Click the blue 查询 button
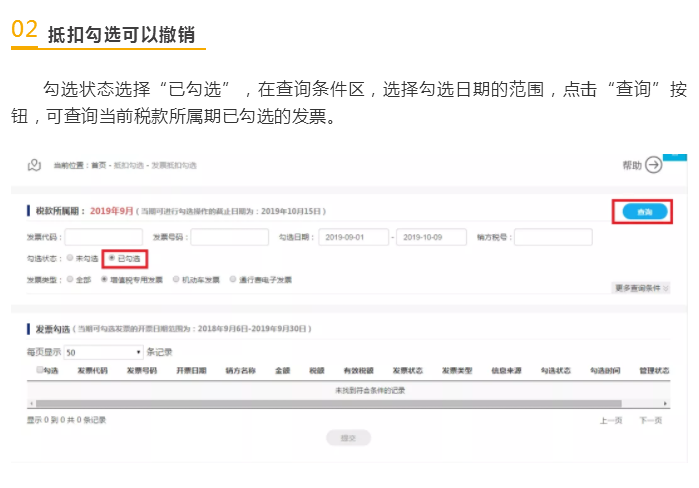Image resolution: width=699 pixels, height=488 pixels. click(640, 212)
